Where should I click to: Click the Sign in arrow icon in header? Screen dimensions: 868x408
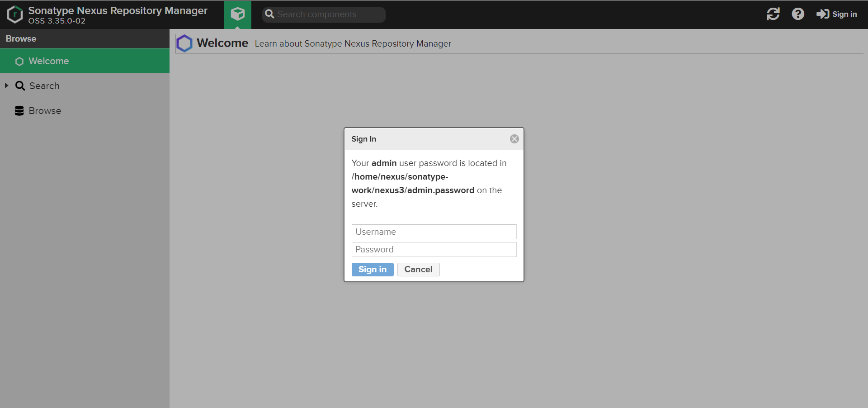click(x=823, y=14)
